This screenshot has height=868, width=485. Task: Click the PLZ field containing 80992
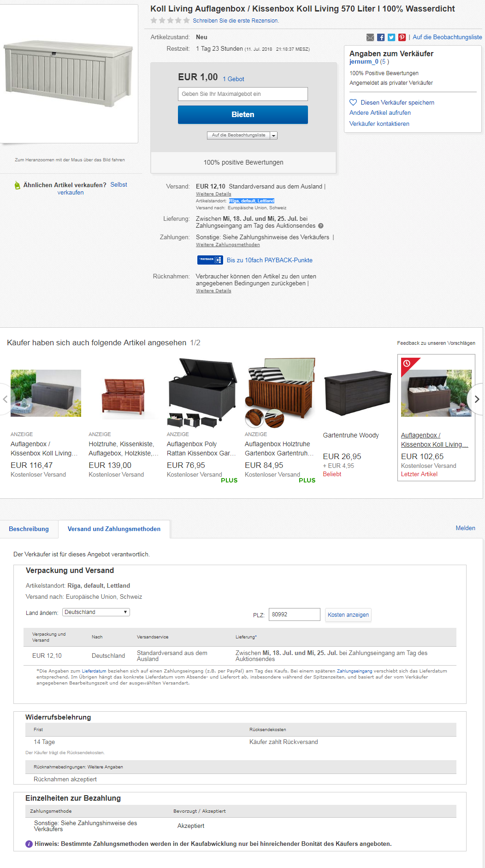click(x=295, y=614)
